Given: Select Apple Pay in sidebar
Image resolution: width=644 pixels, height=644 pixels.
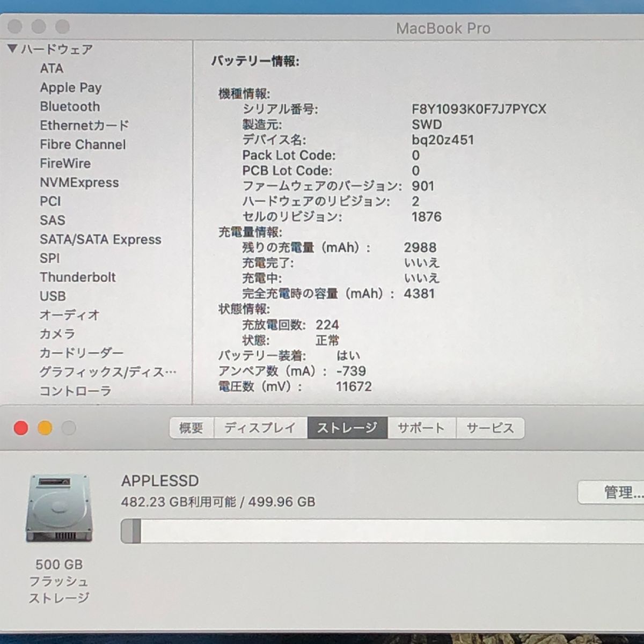Looking at the screenshot, I should pos(70,87).
